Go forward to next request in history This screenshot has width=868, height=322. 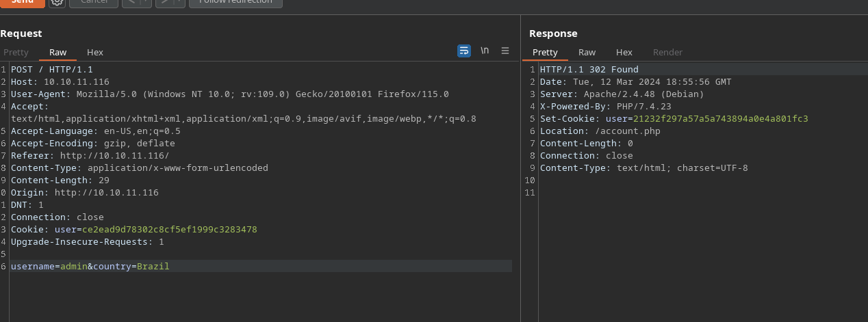164,2
